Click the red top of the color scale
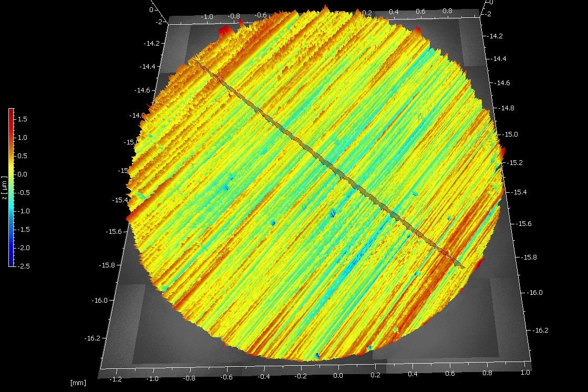This screenshot has width=588, height=392. pyautogui.click(x=11, y=113)
